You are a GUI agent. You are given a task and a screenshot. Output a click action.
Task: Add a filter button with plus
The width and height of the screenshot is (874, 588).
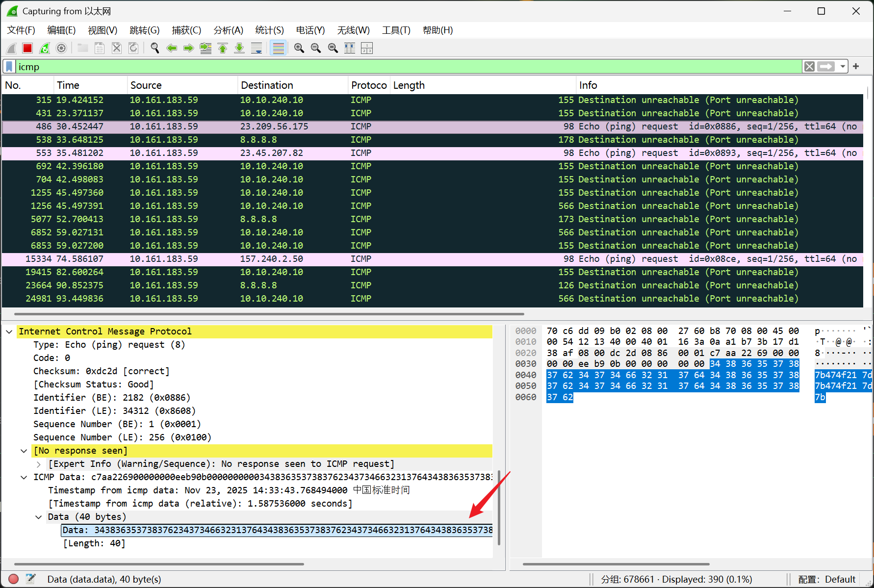tap(856, 67)
